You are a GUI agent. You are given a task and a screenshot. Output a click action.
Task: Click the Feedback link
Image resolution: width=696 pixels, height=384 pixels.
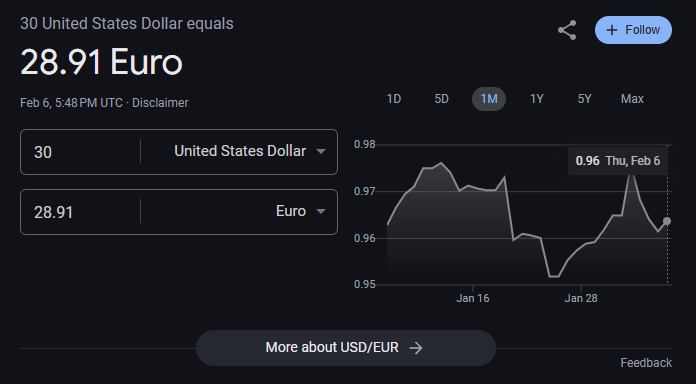point(646,363)
